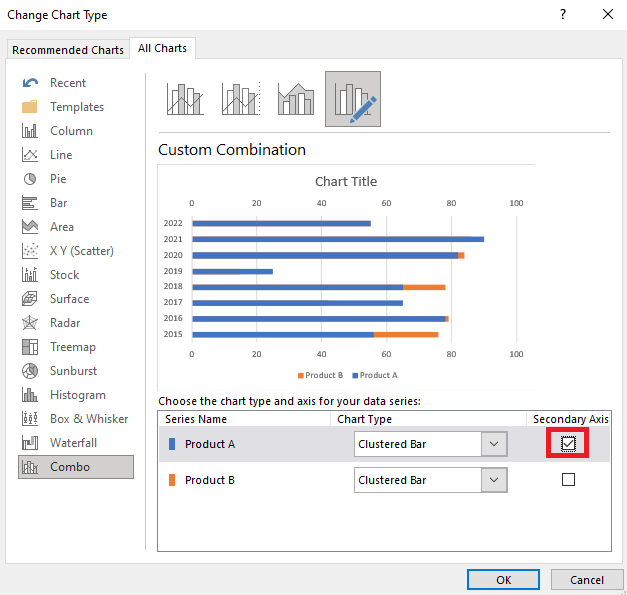Click the Surface chart icon
Image resolution: width=627 pixels, height=595 pixels.
coord(30,299)
